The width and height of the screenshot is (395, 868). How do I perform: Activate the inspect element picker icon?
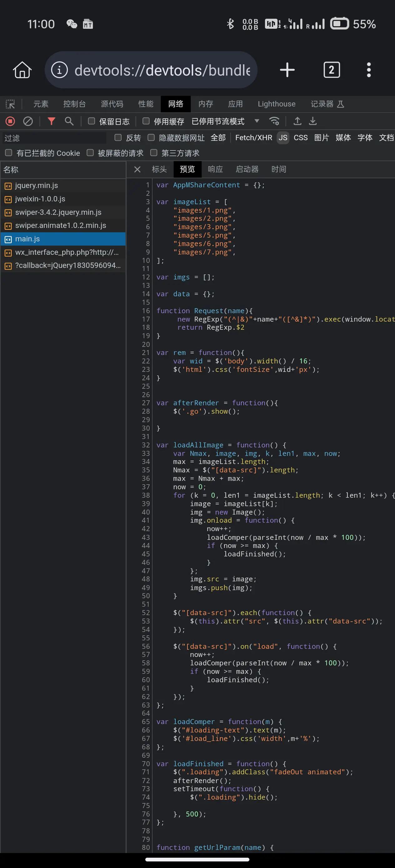10,104
